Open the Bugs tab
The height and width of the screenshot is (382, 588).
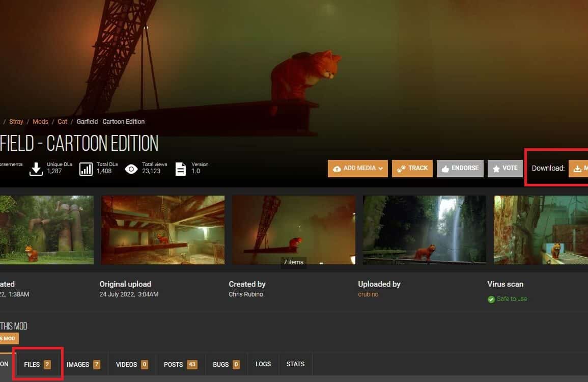coord(226,364)
